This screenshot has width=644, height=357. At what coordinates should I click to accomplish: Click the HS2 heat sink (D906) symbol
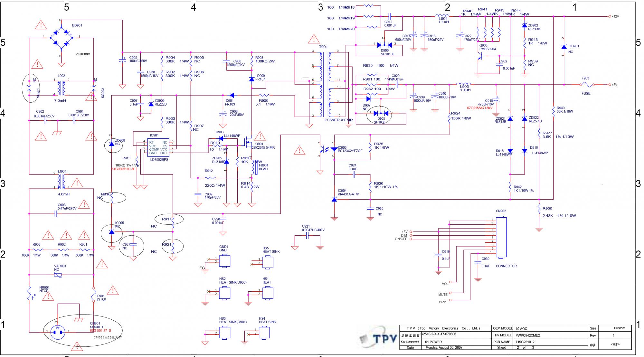coord(224,293)
